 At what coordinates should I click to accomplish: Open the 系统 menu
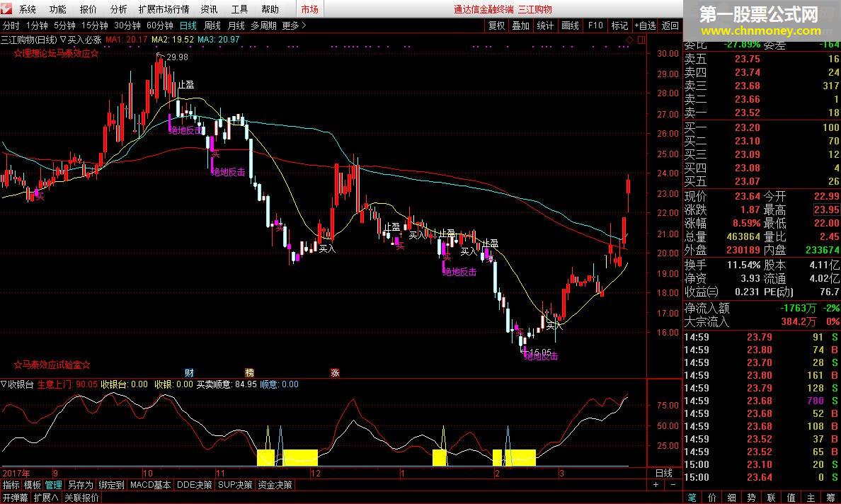coord(28,9)
